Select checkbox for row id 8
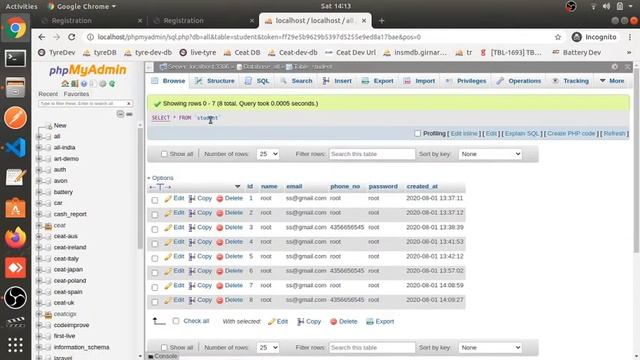The width and height of the screenshot is (640, 360). pyautogui.click(x=155, y=302)
